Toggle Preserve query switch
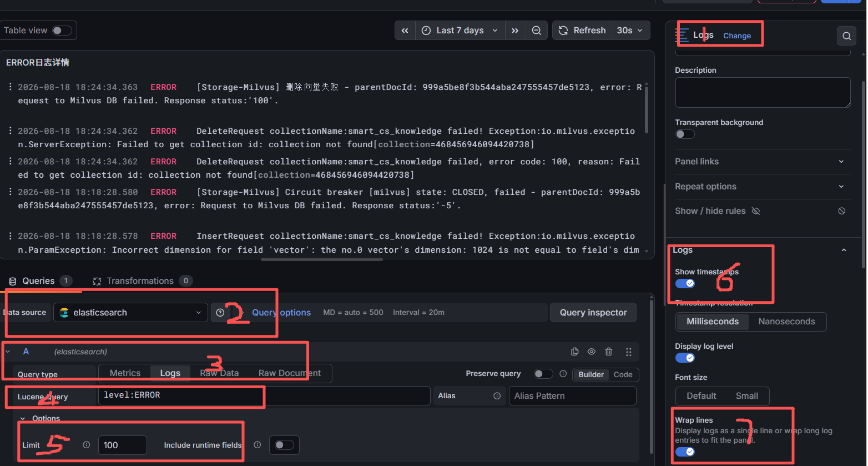Screen dimensions: 868x466 pos(543,374)
